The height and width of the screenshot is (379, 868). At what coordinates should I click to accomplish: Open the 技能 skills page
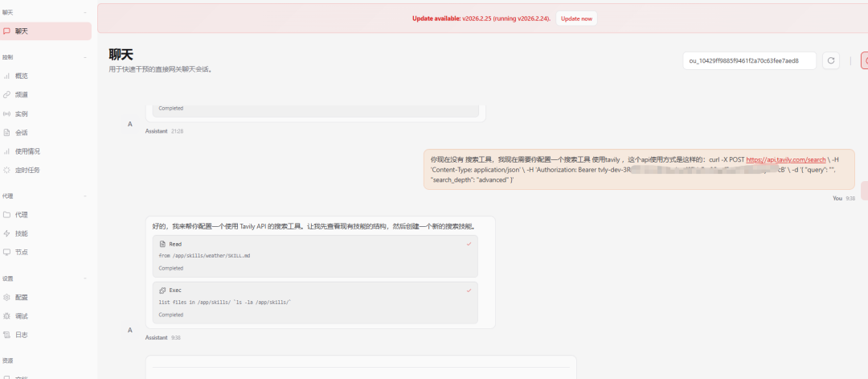tap(22, 233)
